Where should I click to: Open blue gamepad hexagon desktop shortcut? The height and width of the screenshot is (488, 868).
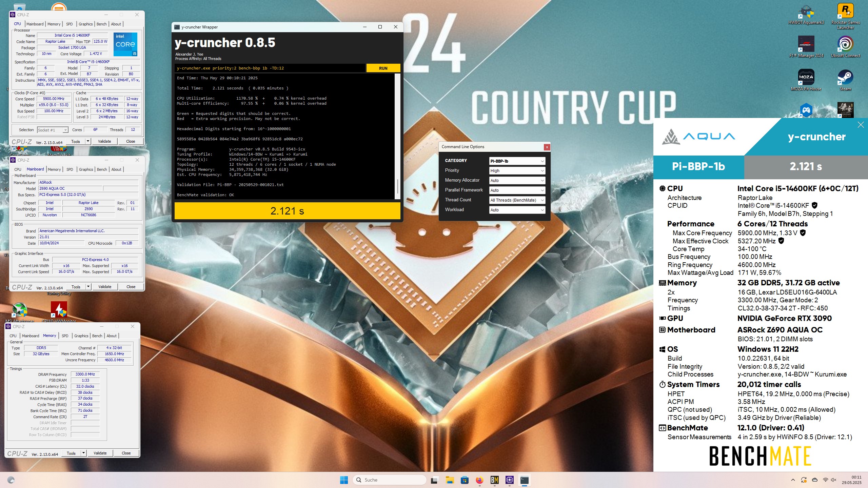point(806,110)
